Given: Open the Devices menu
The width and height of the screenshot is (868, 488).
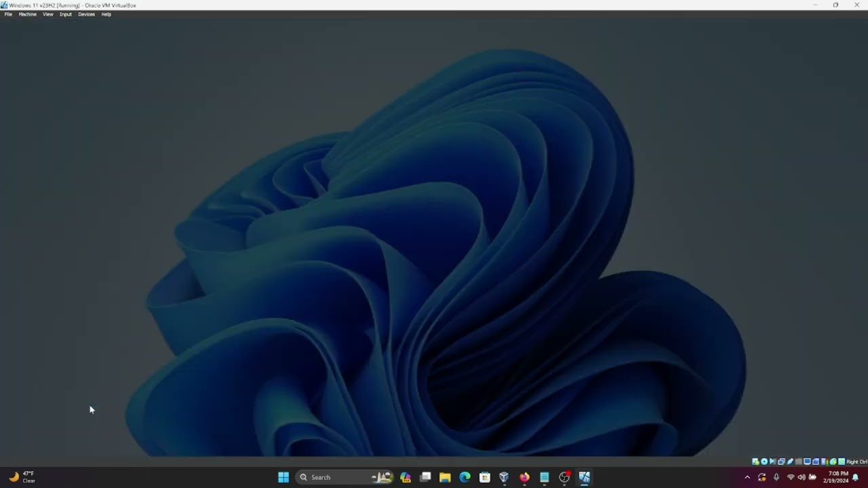Looking at the screenshot, I should [86, 14].
